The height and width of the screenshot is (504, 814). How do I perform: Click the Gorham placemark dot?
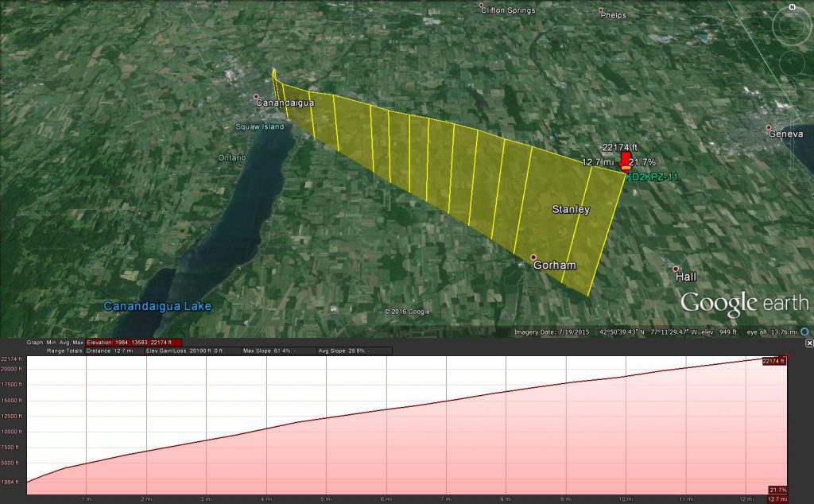click(x=533, y=257)
